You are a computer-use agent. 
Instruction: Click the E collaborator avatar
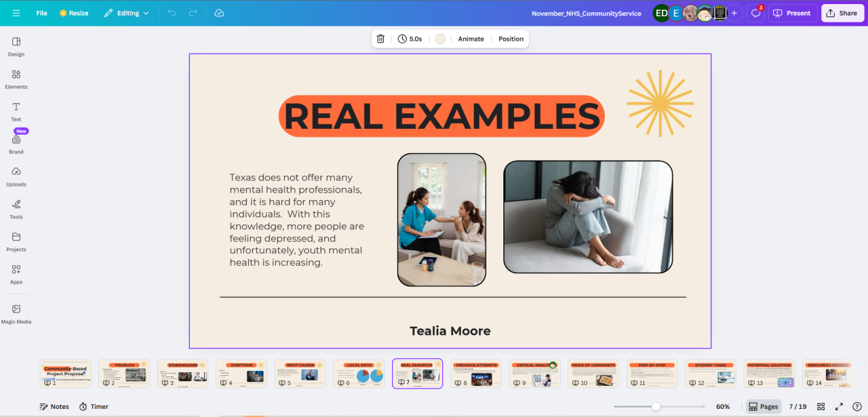point(675,13)
